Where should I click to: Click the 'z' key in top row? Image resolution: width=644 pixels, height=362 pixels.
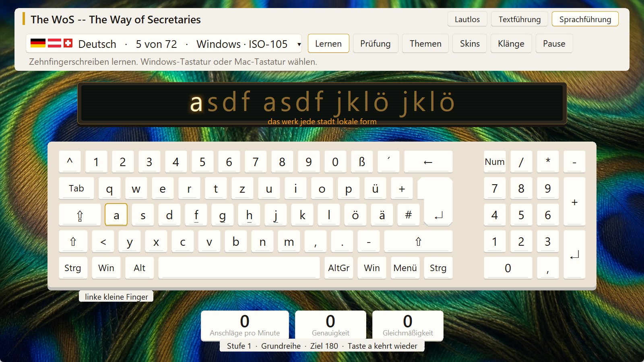point(242,188)
